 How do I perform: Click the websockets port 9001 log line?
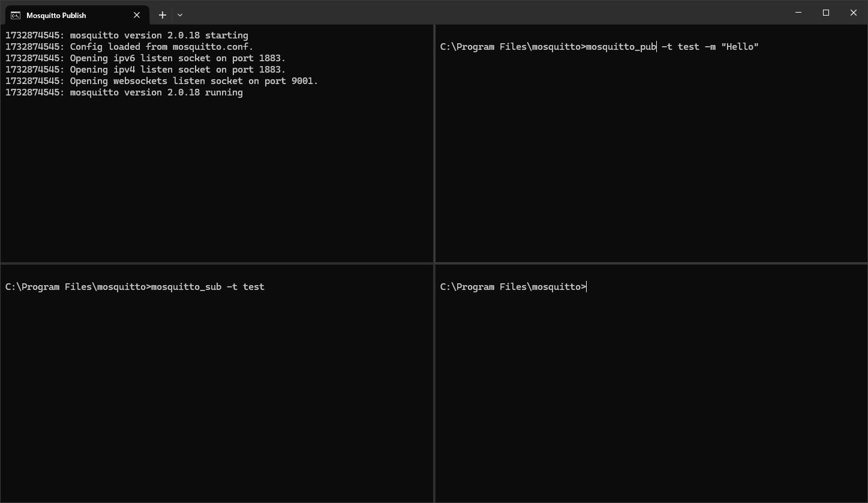[x=161, y=80]
